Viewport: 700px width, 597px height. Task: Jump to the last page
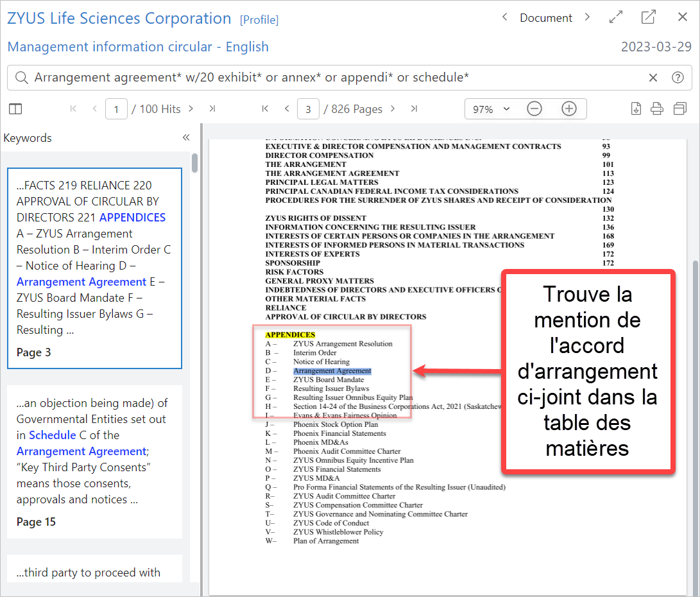(x=414, y=108)
